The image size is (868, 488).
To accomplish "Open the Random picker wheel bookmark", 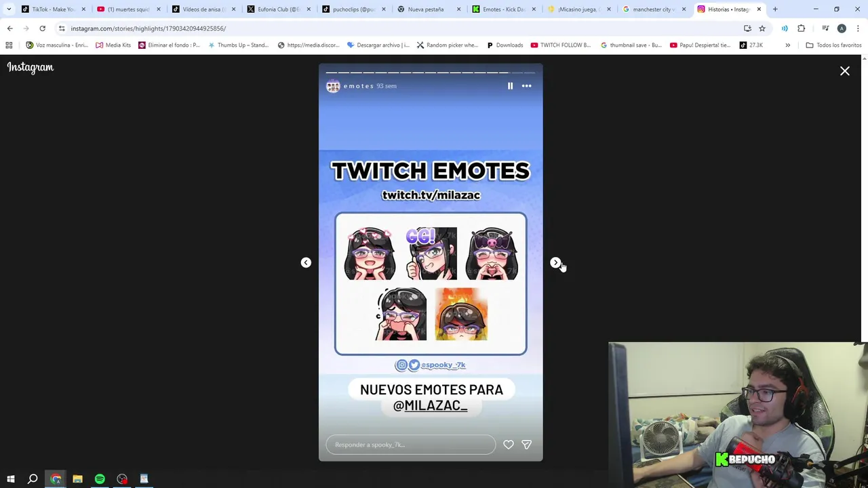I will click(x=448, y=45).
